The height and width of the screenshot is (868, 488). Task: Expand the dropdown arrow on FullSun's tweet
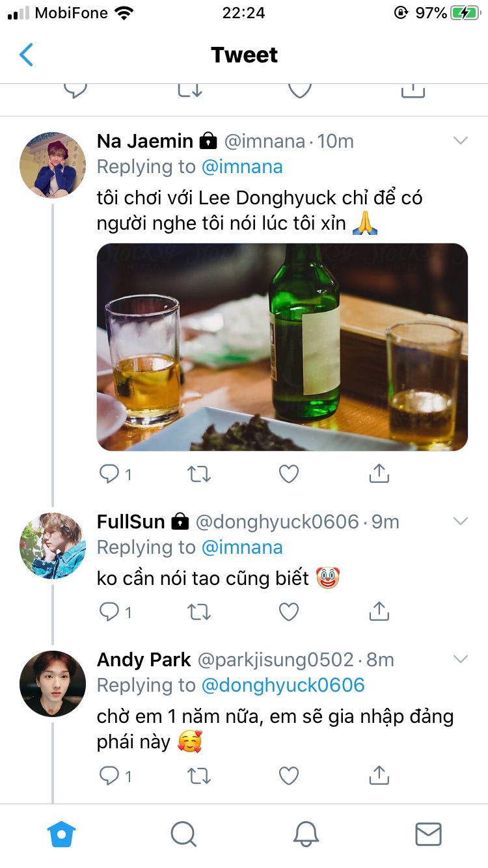coord(461,521)
